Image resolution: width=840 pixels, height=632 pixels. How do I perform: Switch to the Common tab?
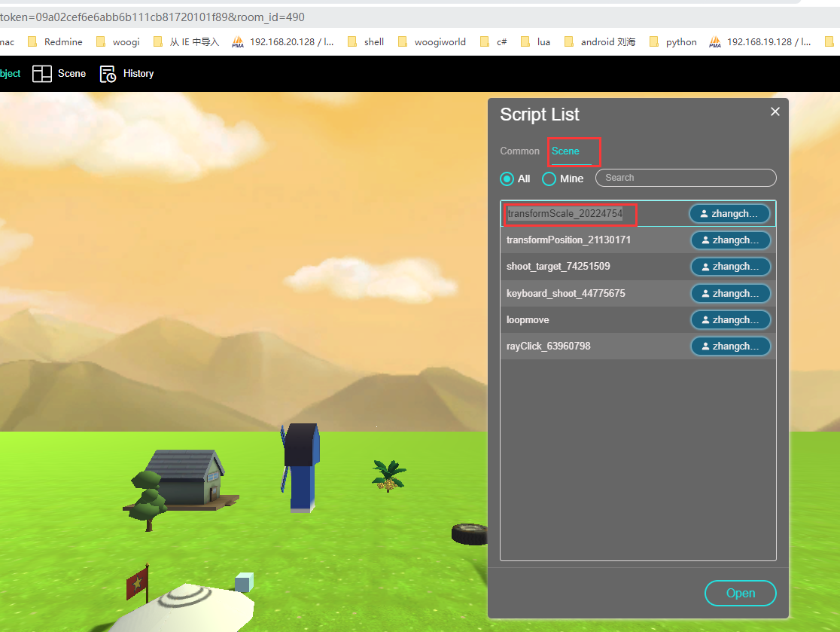pos(519,151)
